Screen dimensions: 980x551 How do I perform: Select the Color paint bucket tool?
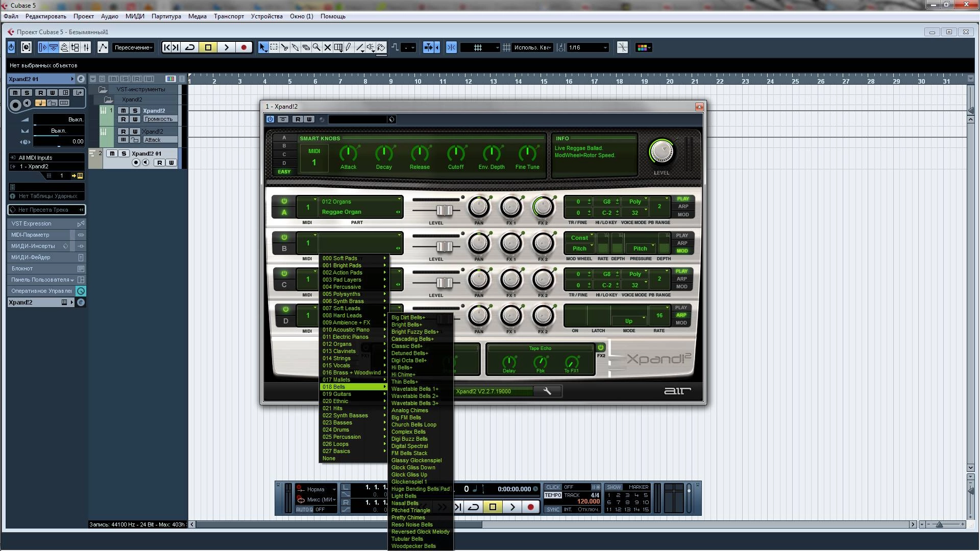coord(381,47)
